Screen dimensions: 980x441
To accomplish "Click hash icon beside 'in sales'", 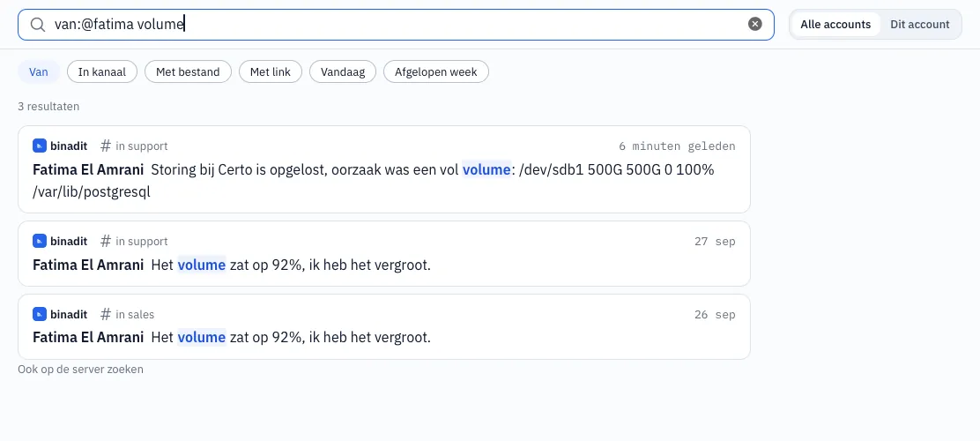I will 106,314.
